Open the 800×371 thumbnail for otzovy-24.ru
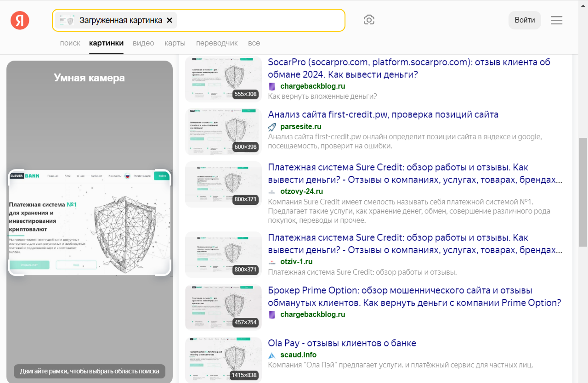 pos(223,184)
